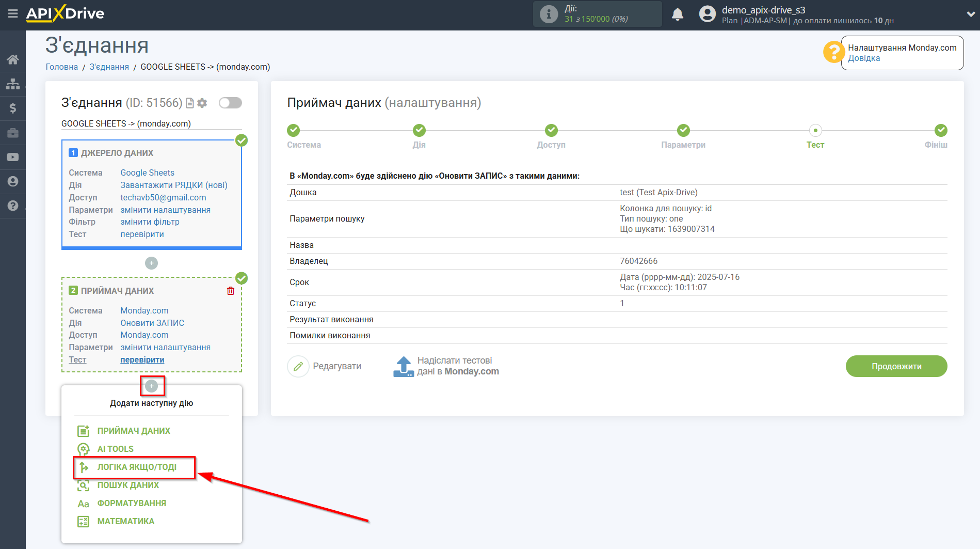Open the video tutorials sidebar icon
This screenshot has height=549, width=980.
[13, 157]
